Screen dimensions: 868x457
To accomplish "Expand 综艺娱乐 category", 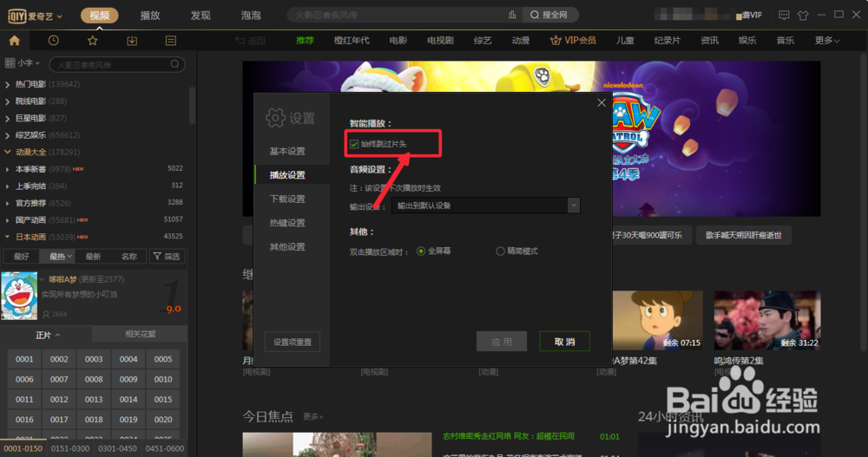I will (x=7, y=135).
